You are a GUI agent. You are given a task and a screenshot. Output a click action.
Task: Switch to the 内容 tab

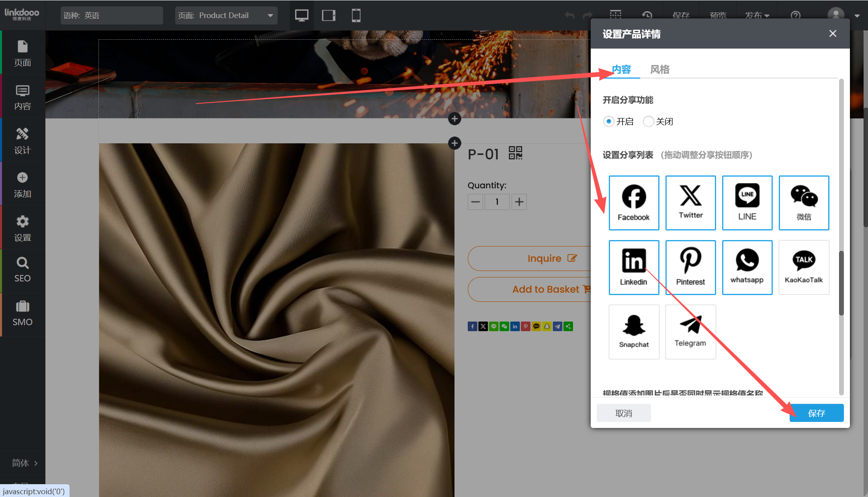621,69
